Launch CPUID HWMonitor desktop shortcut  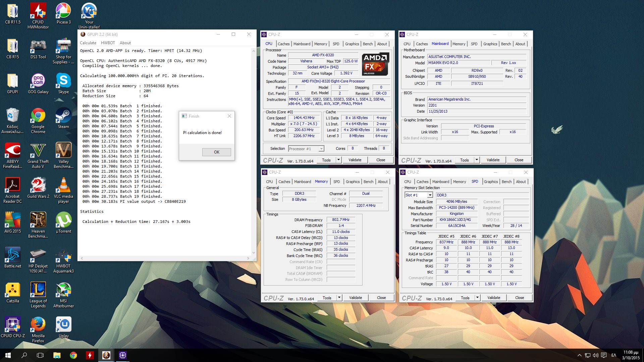(38, 16)
